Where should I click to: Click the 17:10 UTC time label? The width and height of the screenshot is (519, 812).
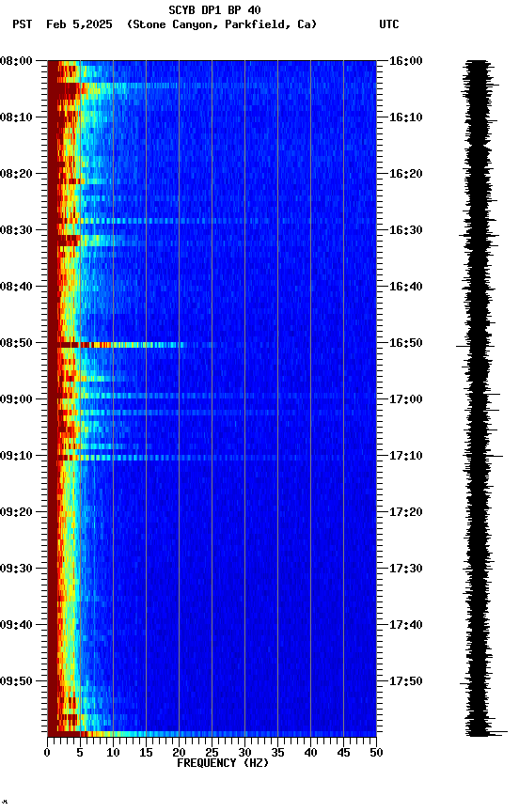point(405,456)
